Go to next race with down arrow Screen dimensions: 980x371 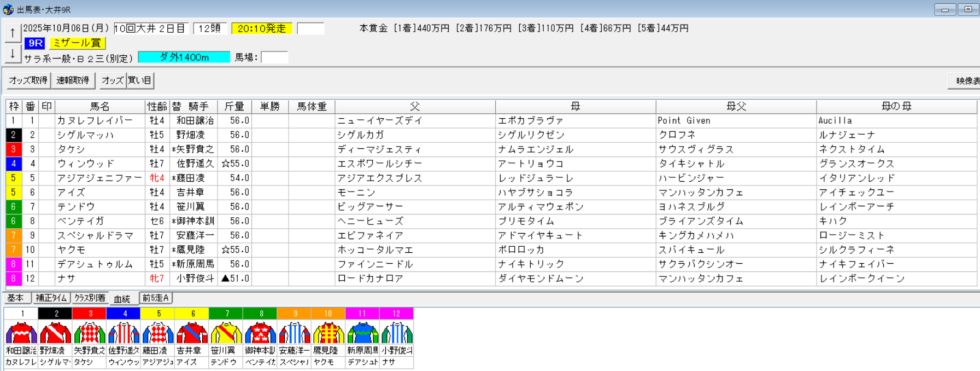coord(13,54)
